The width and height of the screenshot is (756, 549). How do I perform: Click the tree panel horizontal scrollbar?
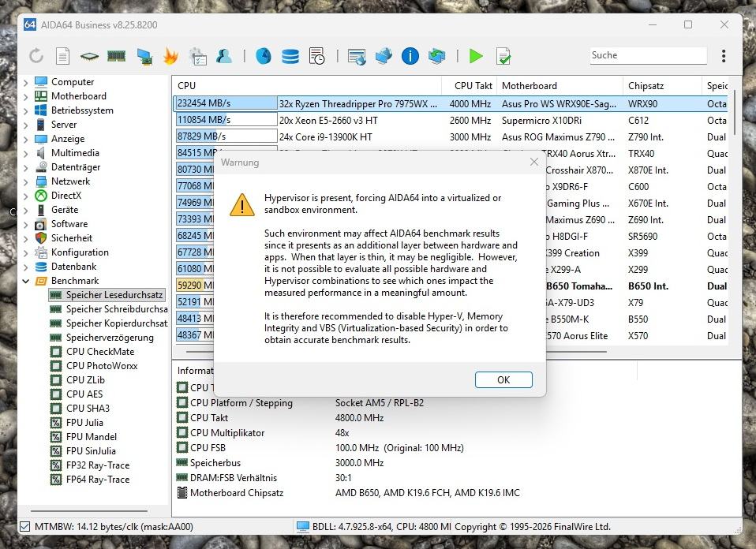coord(89,510)
